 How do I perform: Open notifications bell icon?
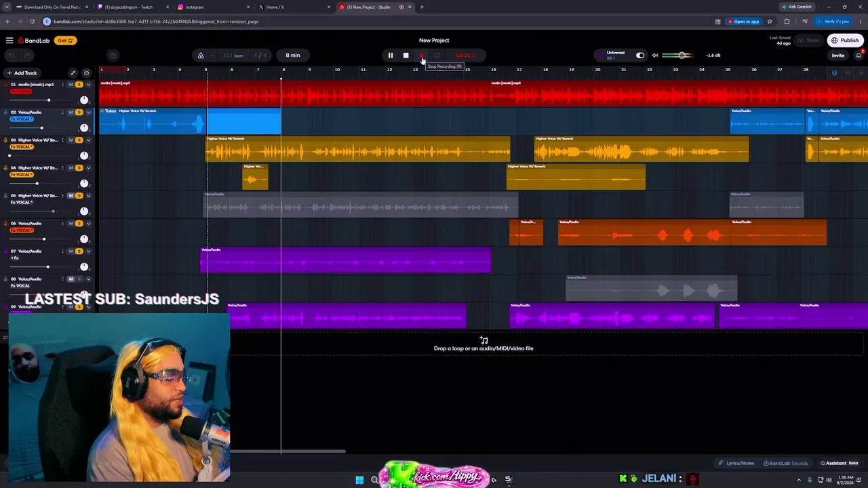[859, 56]
